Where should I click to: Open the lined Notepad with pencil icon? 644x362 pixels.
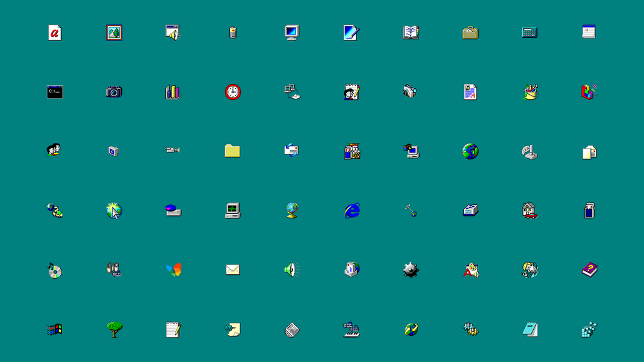coord(173,329)
